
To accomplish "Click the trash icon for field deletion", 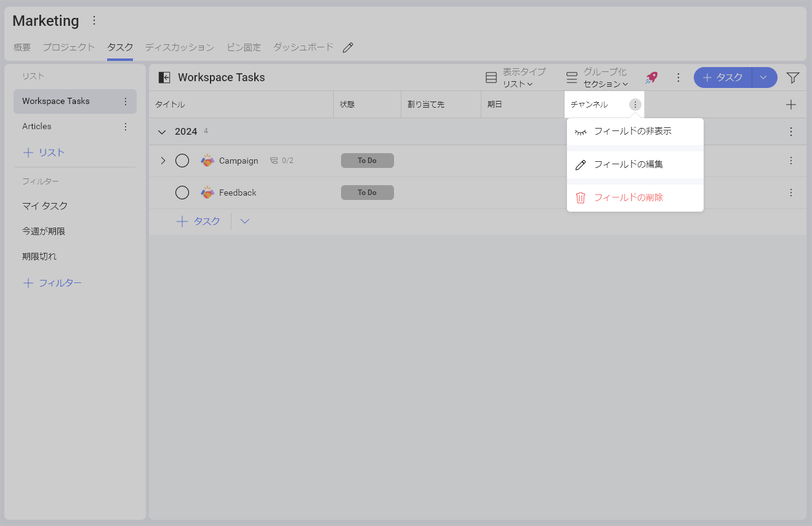I will [x=581, y=197].
